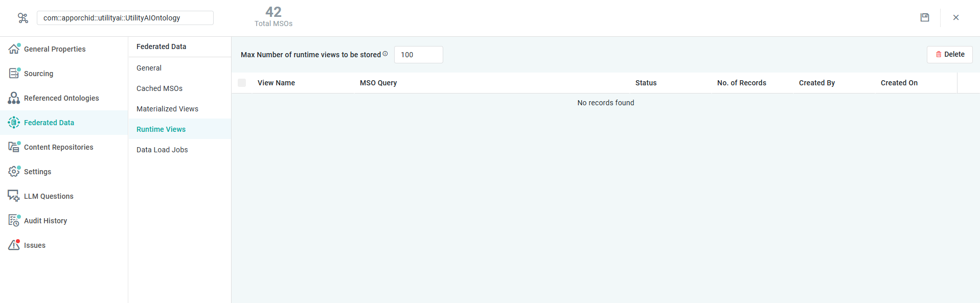This screenshot has width=980, height=303.
Task: Select General under Federated Data
Action: point(149,68)
